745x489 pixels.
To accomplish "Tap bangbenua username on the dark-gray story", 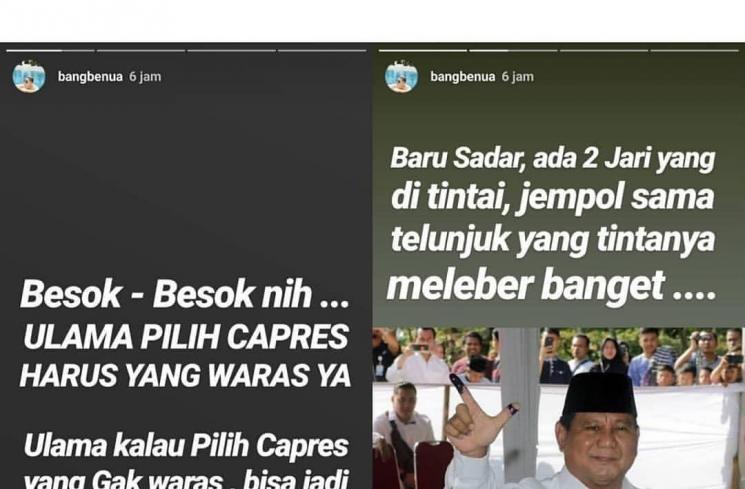I will click(x=90, y=77).
